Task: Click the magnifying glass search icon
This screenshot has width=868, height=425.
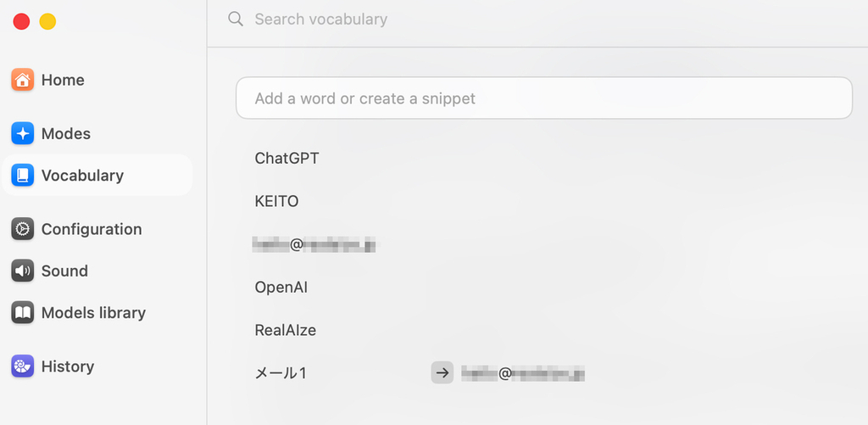Action: pos(236,20)
